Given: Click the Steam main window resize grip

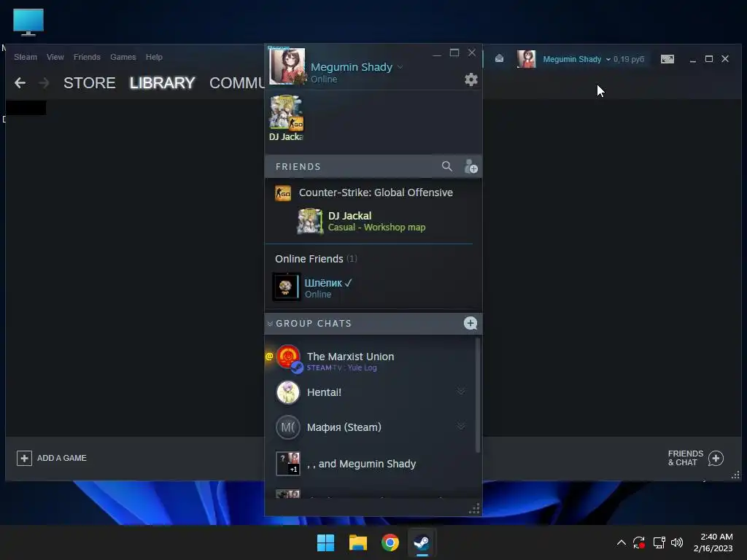Looking at the screenshot, I should [x=735, y=475].
